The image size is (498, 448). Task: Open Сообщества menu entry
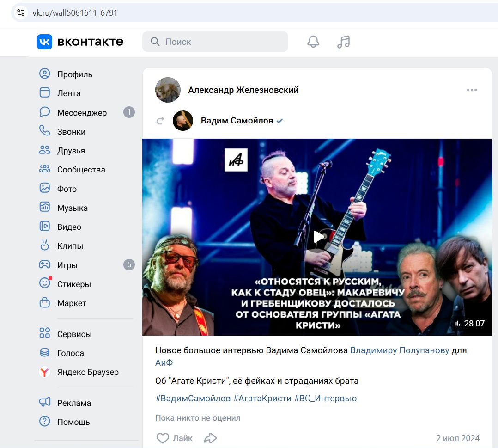pos(81,170)
